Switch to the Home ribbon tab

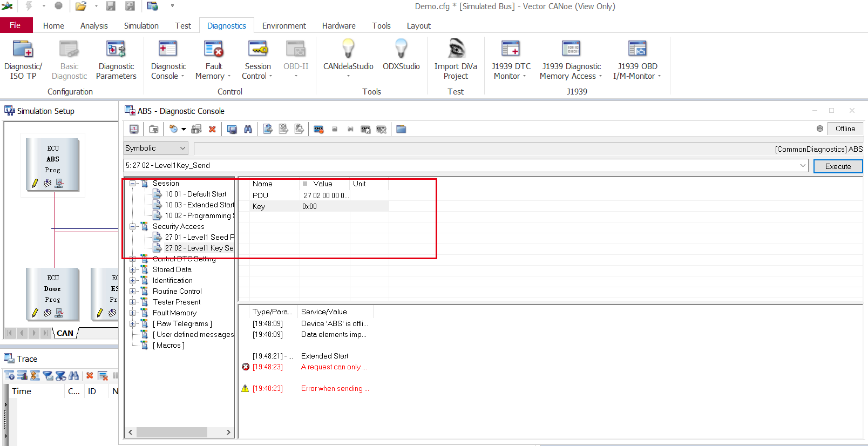(53, 26)
